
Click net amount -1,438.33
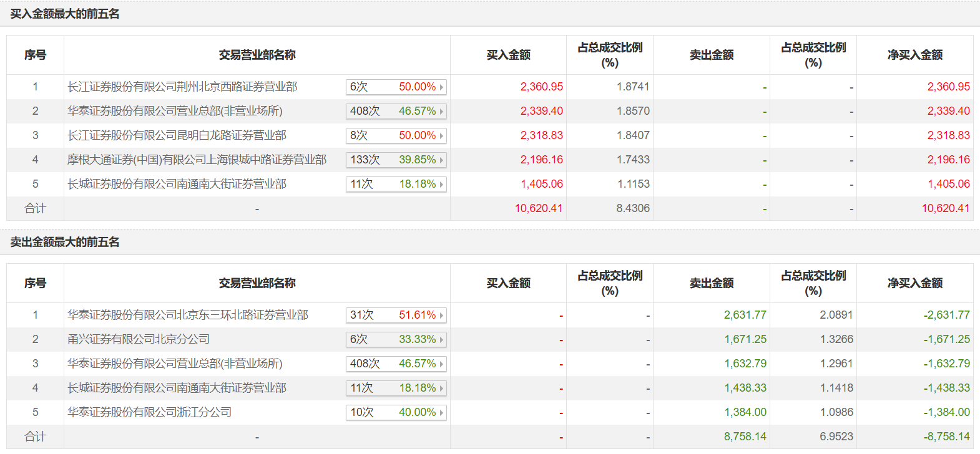coord(946,388)
